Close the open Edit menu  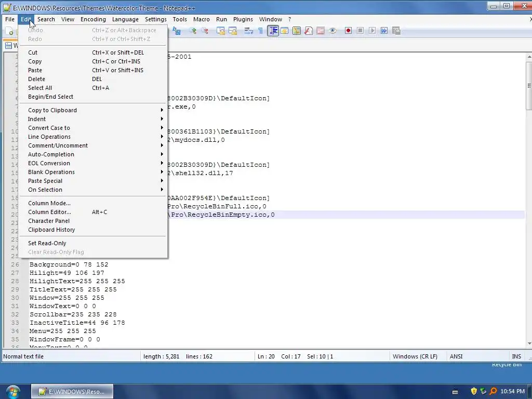[26, 19]
